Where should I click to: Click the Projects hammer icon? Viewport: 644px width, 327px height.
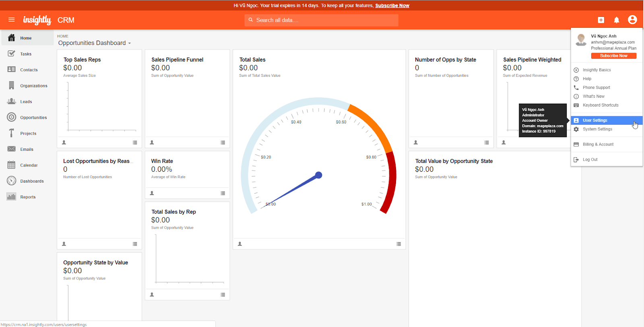coord(12,133)
